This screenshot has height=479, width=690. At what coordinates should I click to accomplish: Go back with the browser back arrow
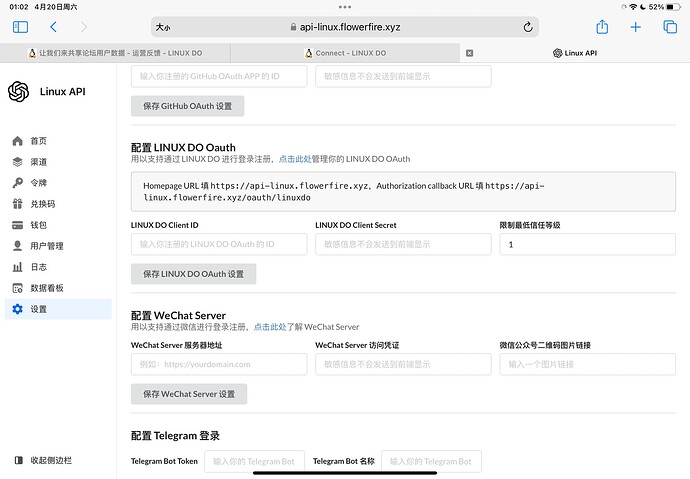(53, 27)
